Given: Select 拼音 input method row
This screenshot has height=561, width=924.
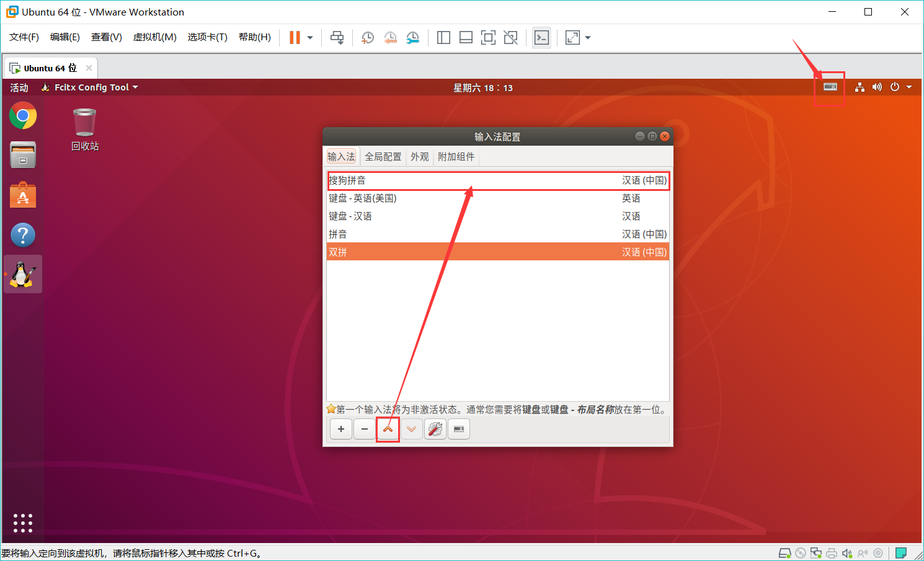Looking at the screenshot, I should tap(498, 234).
